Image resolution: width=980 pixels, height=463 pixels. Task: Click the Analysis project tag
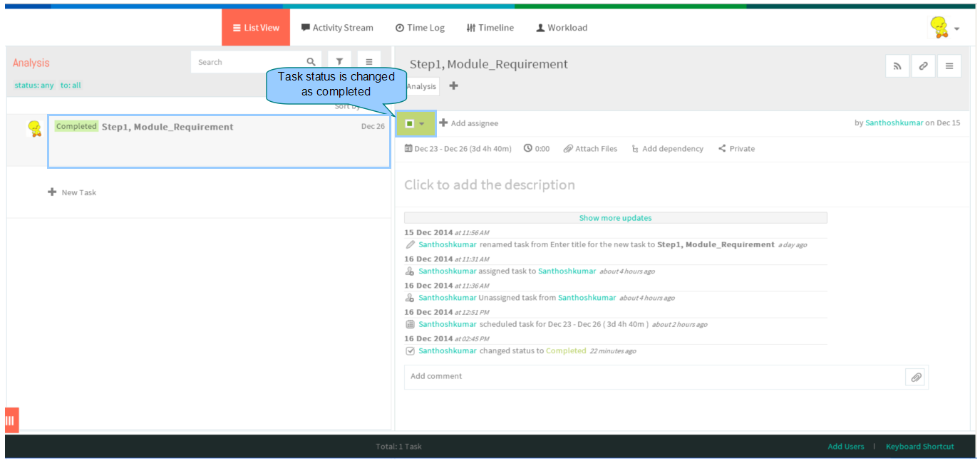click(x=421, y=86)
